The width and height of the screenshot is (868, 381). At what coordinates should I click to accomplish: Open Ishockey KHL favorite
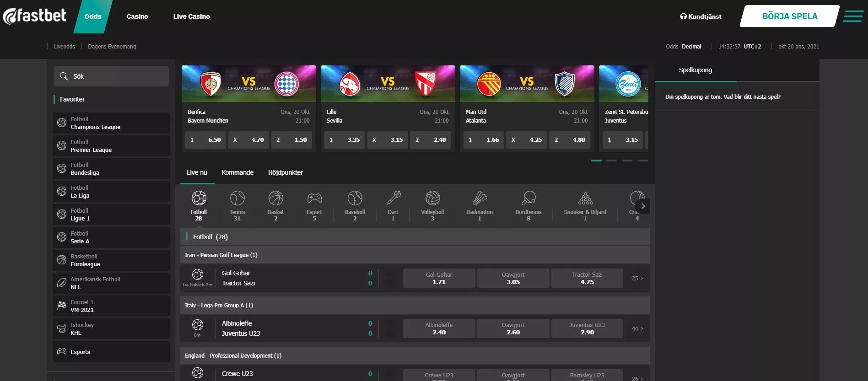click(111, 329)
